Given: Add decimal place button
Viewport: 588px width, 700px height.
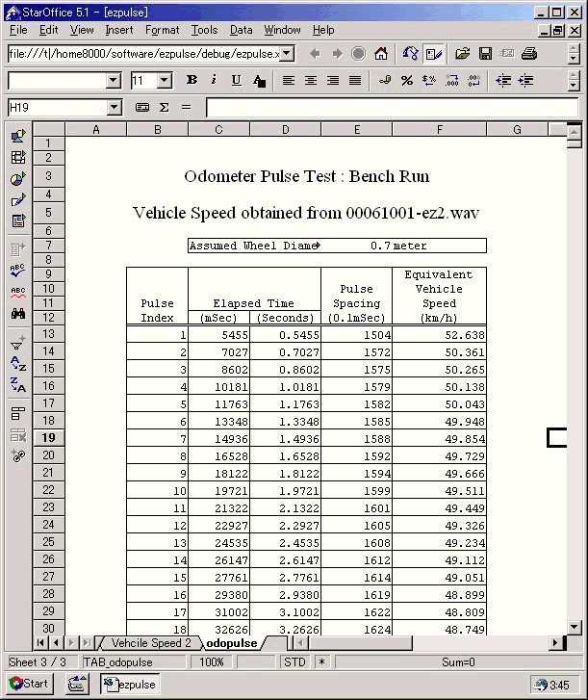Looking at the screenshot, I should (451, 80).
